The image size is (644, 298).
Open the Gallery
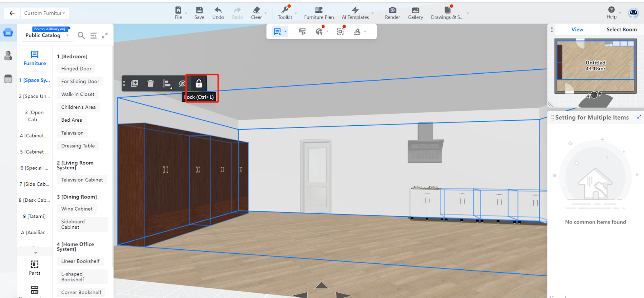[415, 13]
